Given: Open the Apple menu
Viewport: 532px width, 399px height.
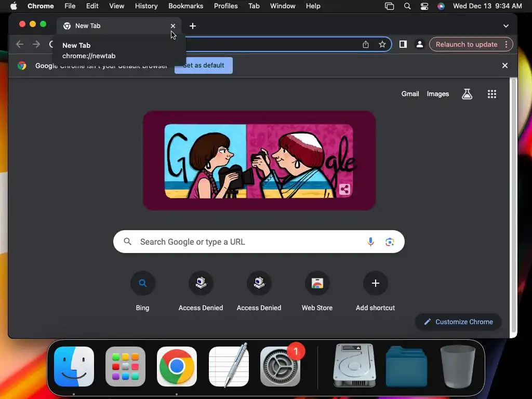Looking at the screenshot, I should pyautogui.click(x=14, y=6).
